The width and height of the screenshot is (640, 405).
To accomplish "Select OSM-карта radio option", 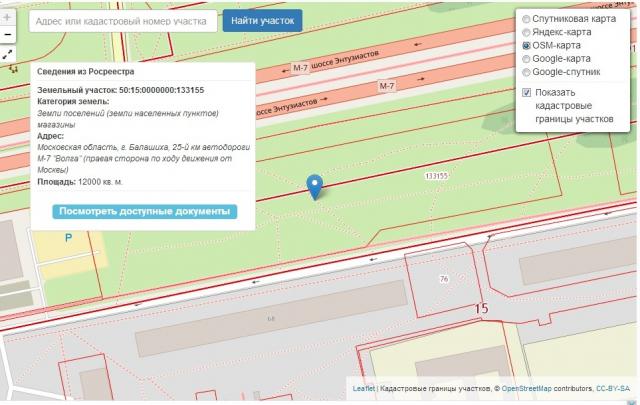I will pyautogui.click(x=527, y=45).
